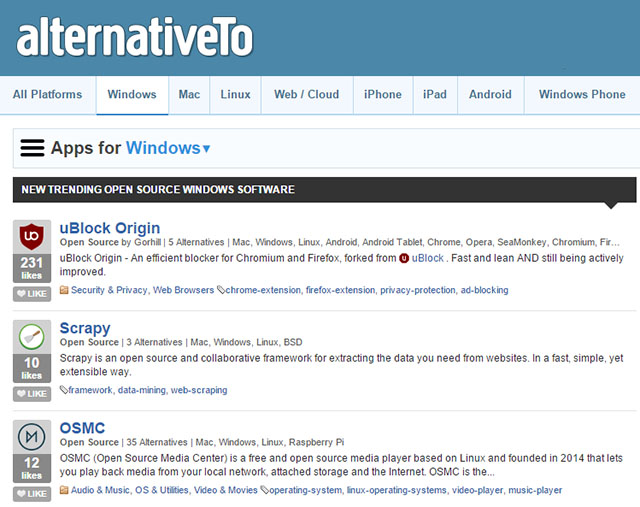Click the alternativeTo logo
The width and height of the screenshot is (640, 507).
click(x=135, y=38)
